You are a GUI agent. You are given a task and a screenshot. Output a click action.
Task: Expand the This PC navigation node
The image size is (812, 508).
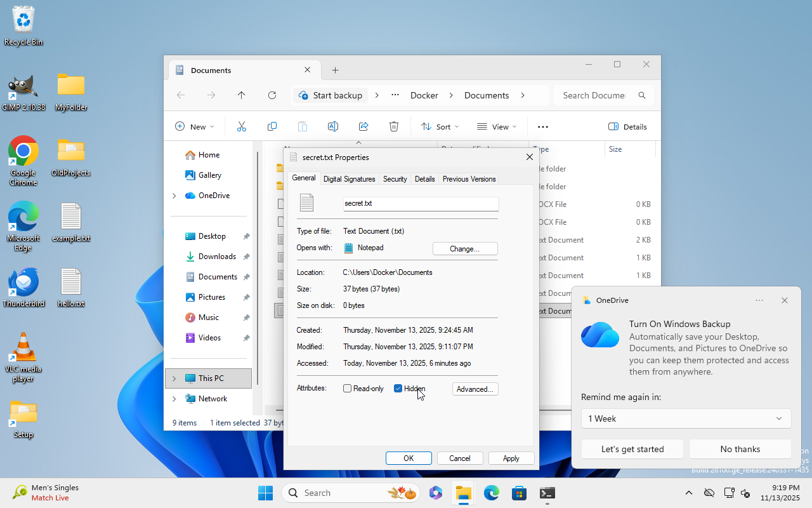pyautogui.click(x=174, y=378)
